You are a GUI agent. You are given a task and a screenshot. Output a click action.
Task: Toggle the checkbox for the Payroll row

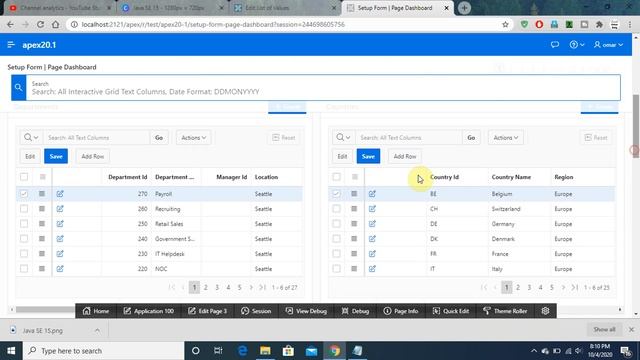pyautogui.click(x=24, y=194)
